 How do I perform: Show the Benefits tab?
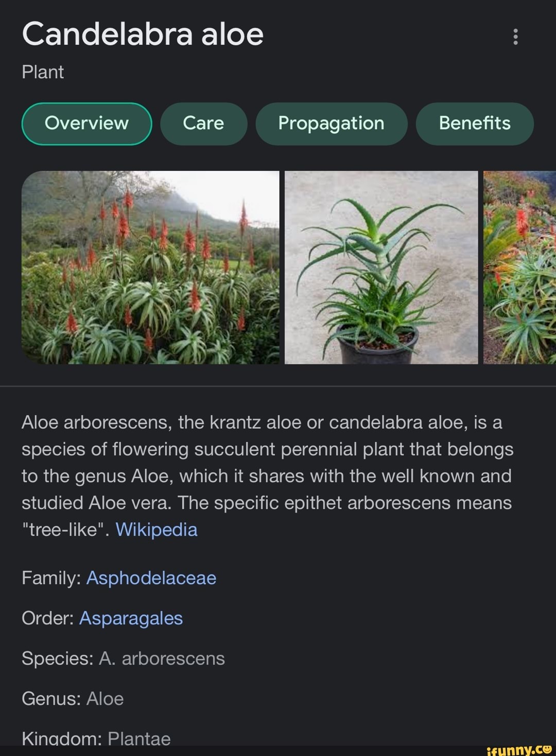[474, 124]
